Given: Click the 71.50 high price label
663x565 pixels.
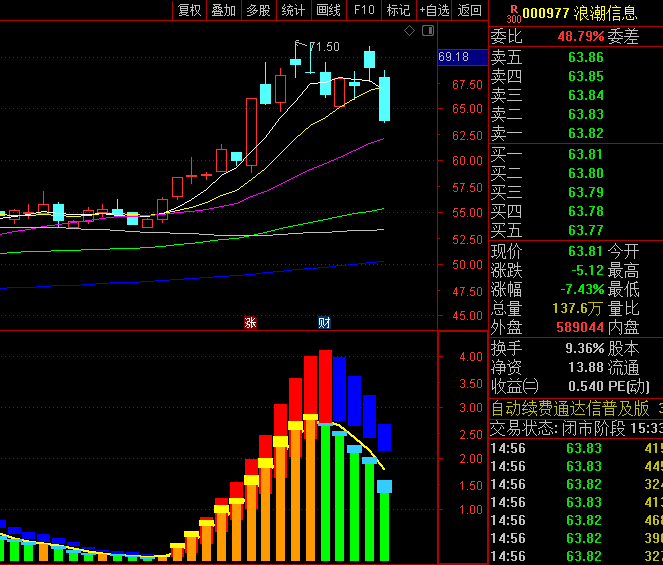Looking at the screenshot, I should pos(324,46).
